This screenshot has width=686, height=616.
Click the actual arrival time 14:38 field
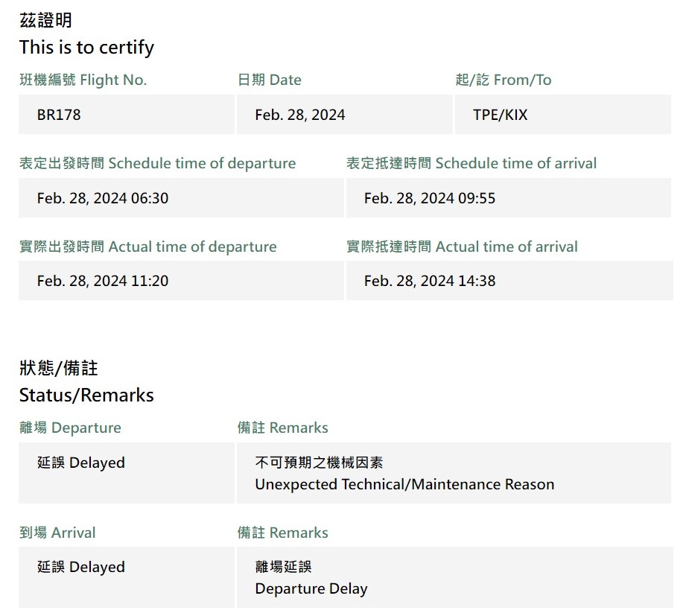(x=509, y=281)
